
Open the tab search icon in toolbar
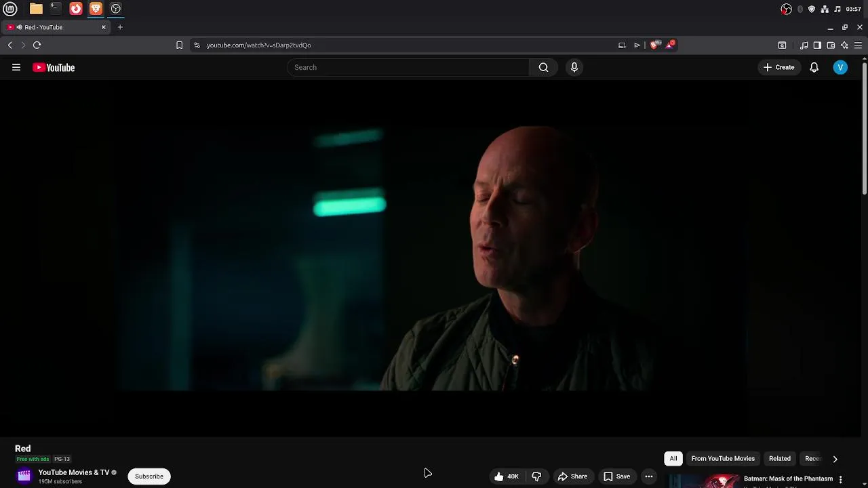(782, 45)
